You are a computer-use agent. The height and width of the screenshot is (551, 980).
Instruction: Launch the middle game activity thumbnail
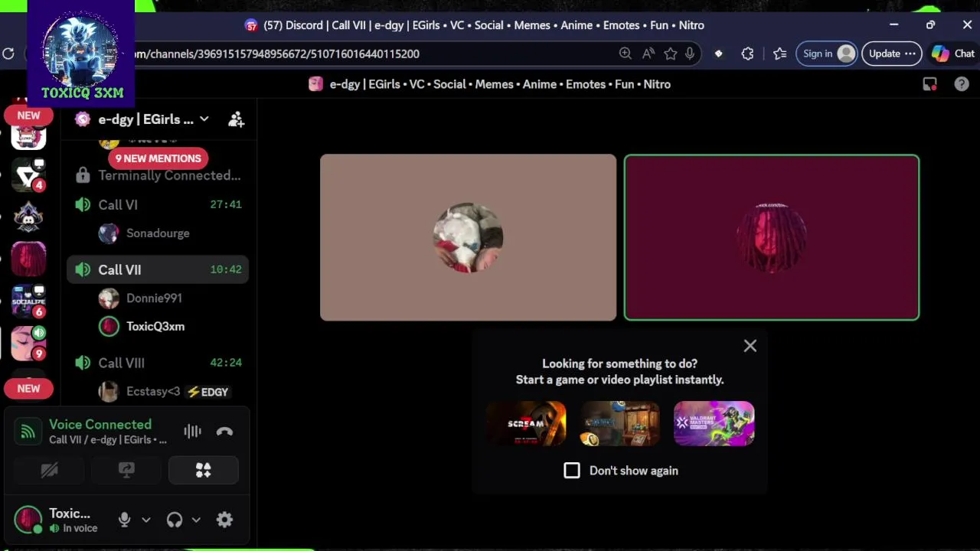(x=619, y=423)
